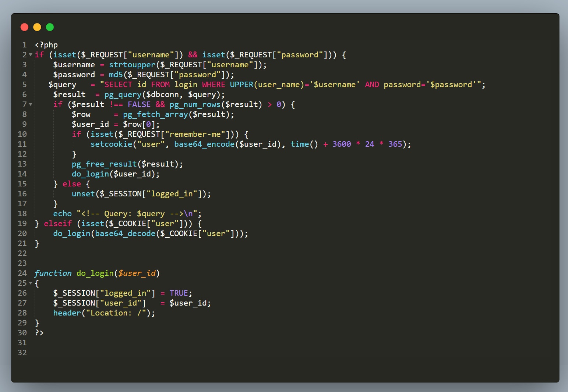Image resolution: width=568 pixels, height=392 pixels.
Task: Select the pg_fetch_array function call
Action: [x=155, y=114]
